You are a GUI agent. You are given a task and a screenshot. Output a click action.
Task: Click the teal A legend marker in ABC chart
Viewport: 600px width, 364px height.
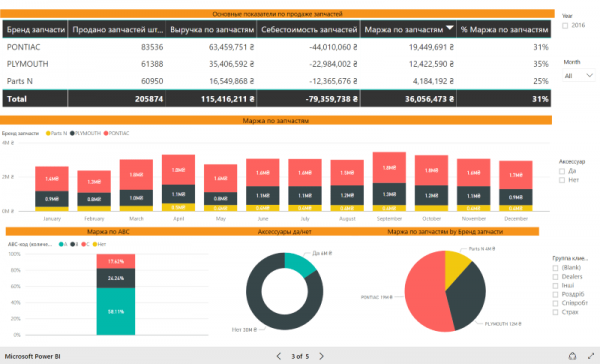pyautogui.click(x=61, y=244)
